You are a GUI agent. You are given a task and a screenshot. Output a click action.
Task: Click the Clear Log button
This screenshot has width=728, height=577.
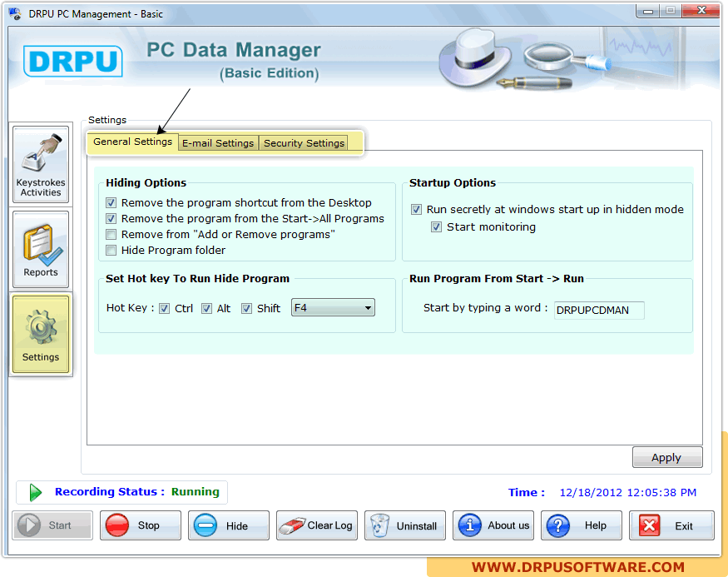point(317,525)
